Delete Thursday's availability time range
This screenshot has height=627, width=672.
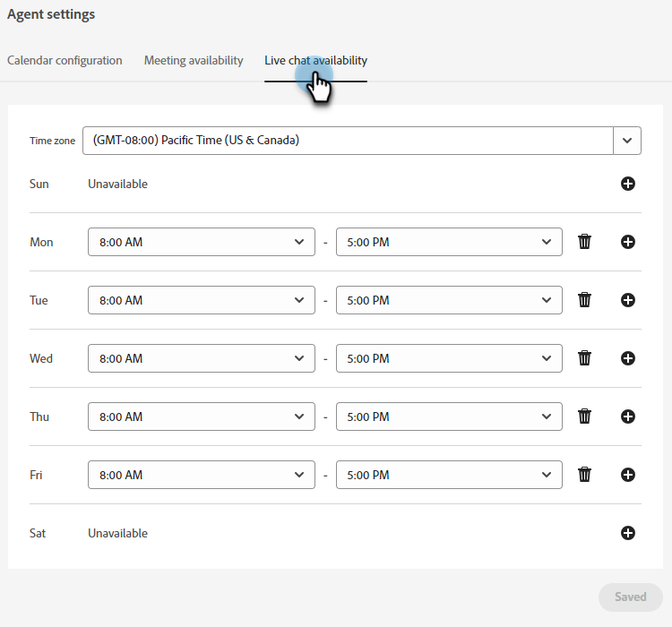point(585,417)
